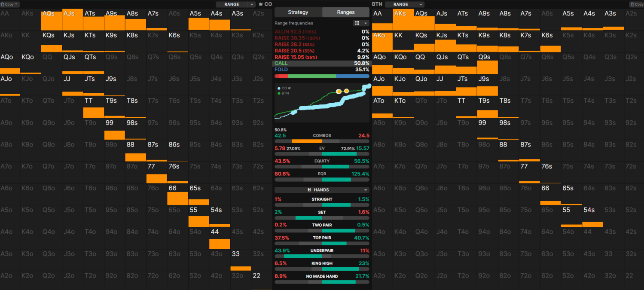The image size is (644, 290).
Task: Click the second orange marker on the equity graph
Action: coord(346,91)
